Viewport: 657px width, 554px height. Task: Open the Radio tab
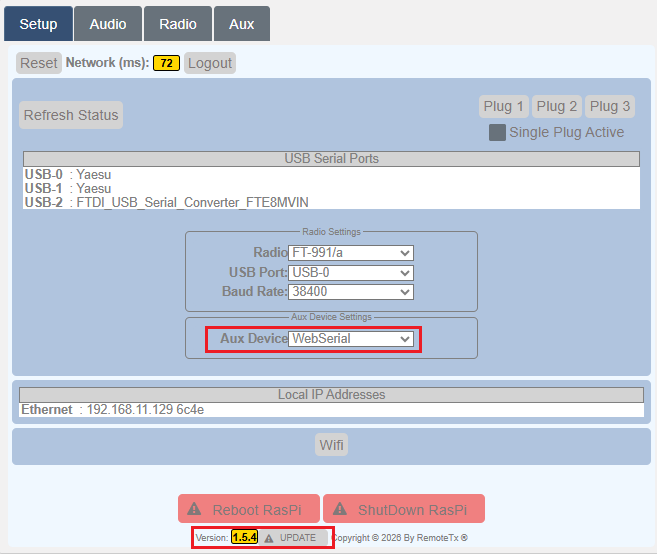pos(177,24)
